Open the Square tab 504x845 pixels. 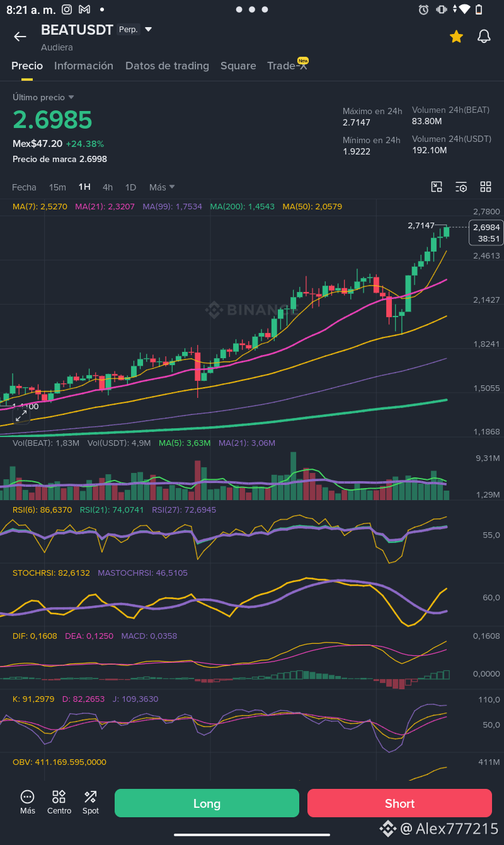tap(238, 66)
